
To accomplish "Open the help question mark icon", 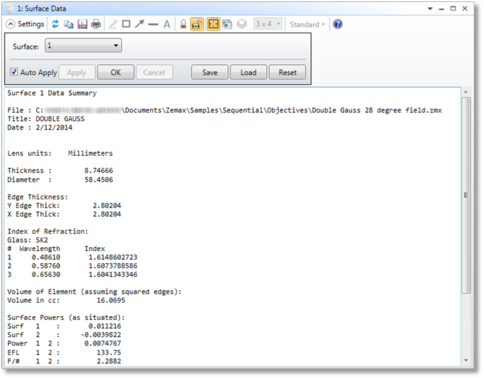I will pyautogui.click(x=338, y=24).
